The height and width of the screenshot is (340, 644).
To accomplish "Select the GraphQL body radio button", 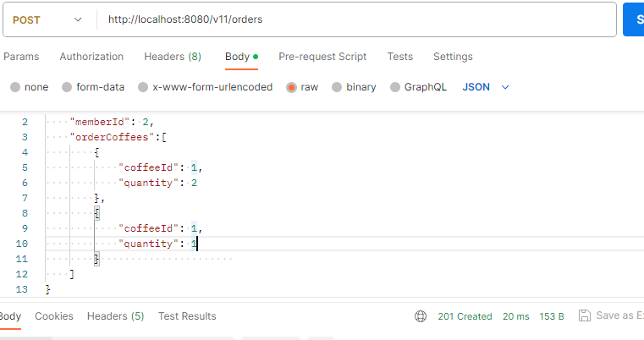I will [395, 87].
